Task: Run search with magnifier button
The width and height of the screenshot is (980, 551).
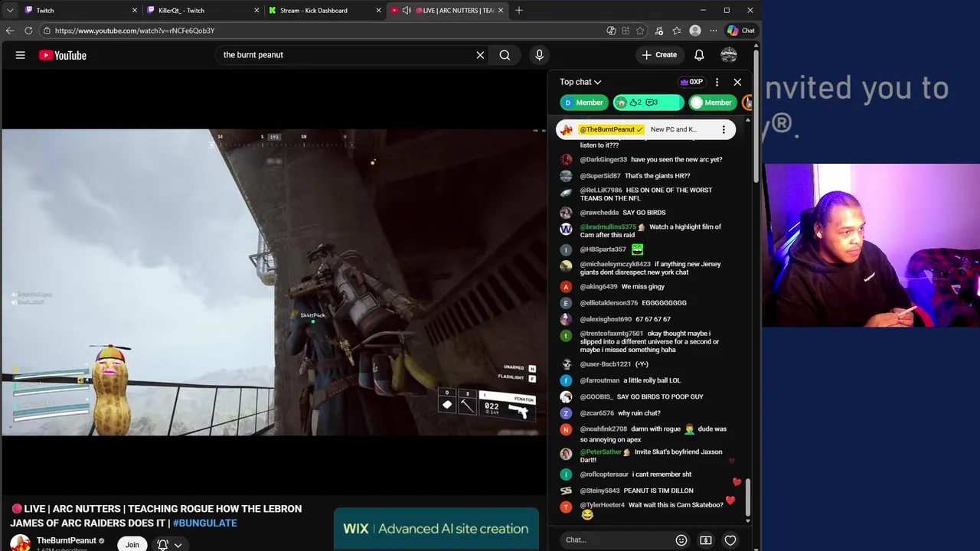Action: (505, 55)
